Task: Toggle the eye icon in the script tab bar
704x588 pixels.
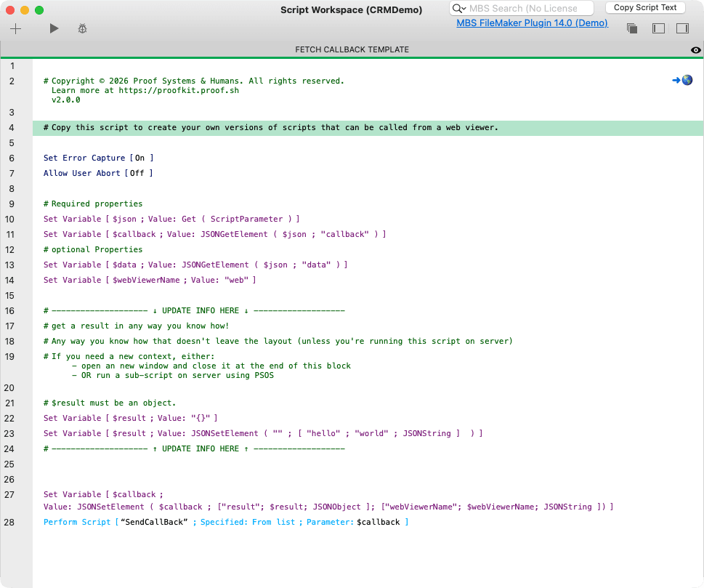Action: click(x=695, y=50)
